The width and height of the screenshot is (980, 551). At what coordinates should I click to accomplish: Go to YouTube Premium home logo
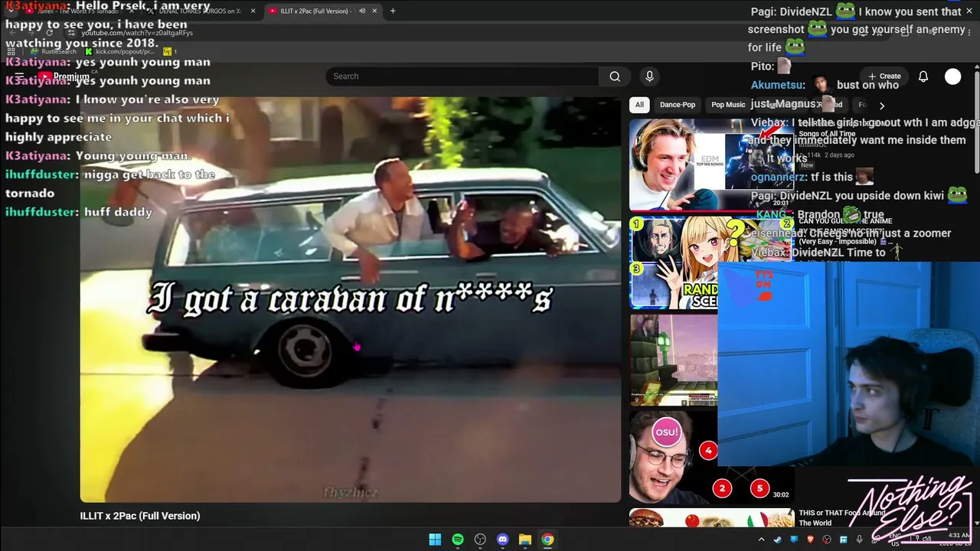[64, 77]
